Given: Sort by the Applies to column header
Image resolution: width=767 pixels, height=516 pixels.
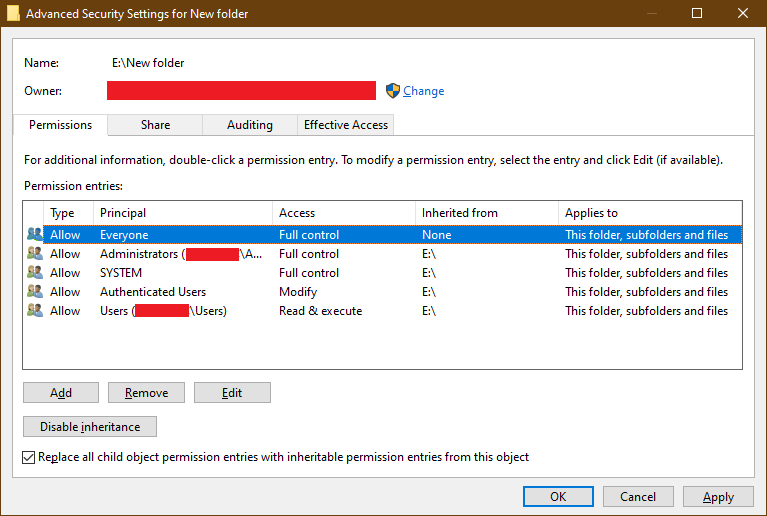Looking at the screenshot, I should [x=650, y=213].
